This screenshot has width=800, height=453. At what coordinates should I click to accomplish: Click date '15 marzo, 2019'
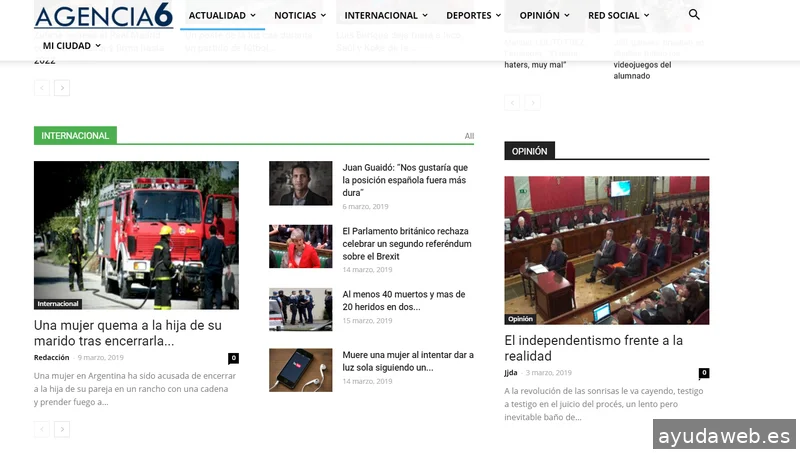tap(367, 321)
